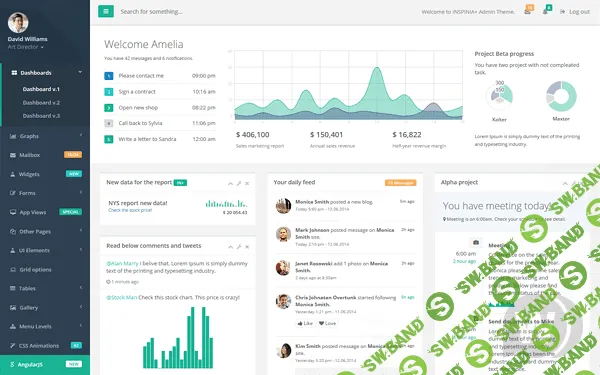Image resolution: width=600 pixels, height=375 pixels.
Task: Click the Love button in daily feed
Action: point(328,323)
